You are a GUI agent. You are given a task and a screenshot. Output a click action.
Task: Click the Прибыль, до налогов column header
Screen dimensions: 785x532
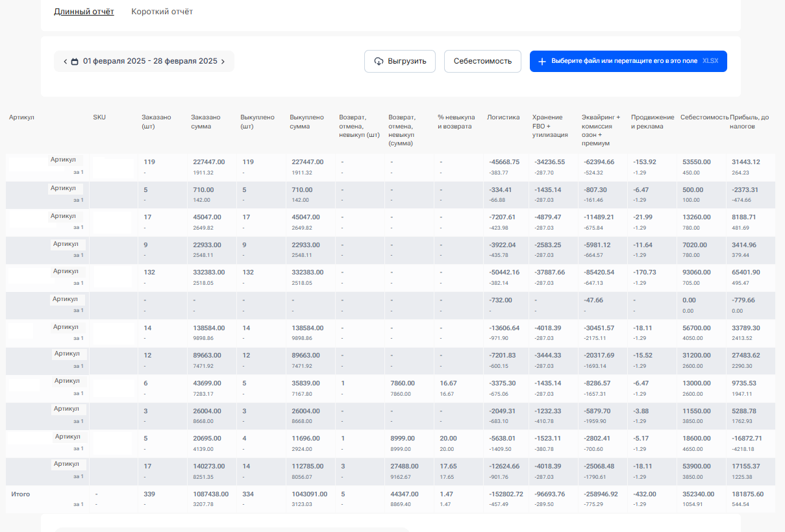[x=749, y=122]
